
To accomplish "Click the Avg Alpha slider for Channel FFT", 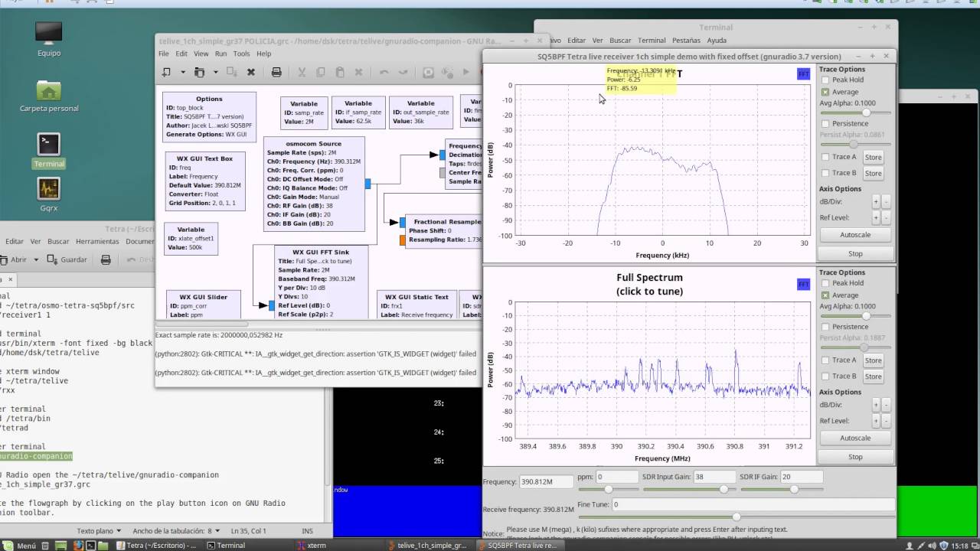I will [855, 112].
